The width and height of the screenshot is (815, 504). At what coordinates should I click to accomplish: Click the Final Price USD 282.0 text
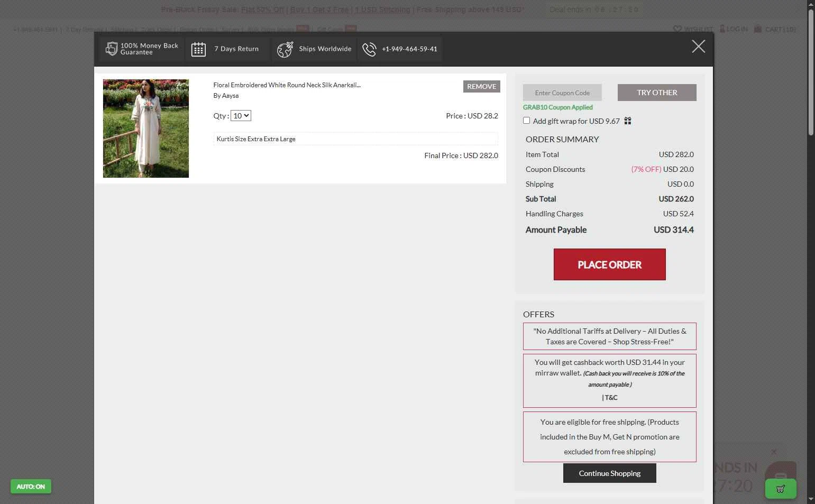click(461, 155)
